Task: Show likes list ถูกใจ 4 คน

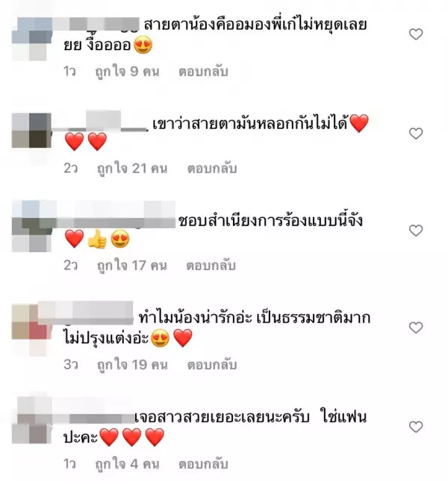Action: (127, 465)
